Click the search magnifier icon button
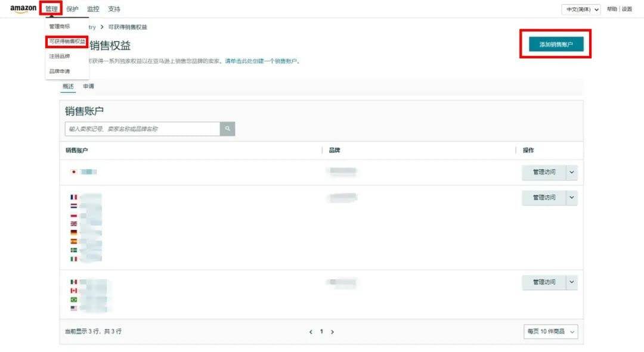Image resolution: width=644 pixels, height=352 pixels. tap(228, 129)
